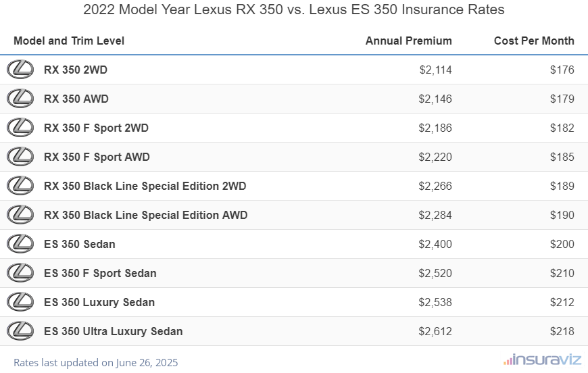588x373 pixels.
Task: Click the table title about Lexus insurance rates
Action: pyautogui.click(x=293, y=9)
